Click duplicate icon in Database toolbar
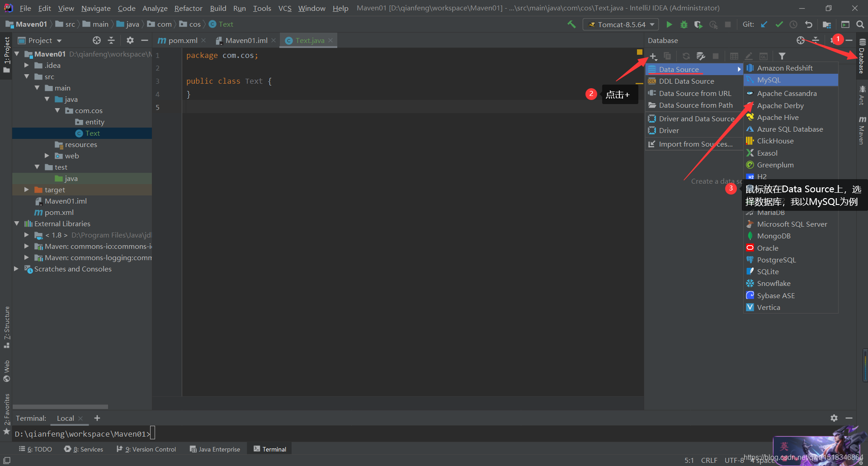Image resolution: width=868 pixels, height=466 pixels. (x=667, y=56)
